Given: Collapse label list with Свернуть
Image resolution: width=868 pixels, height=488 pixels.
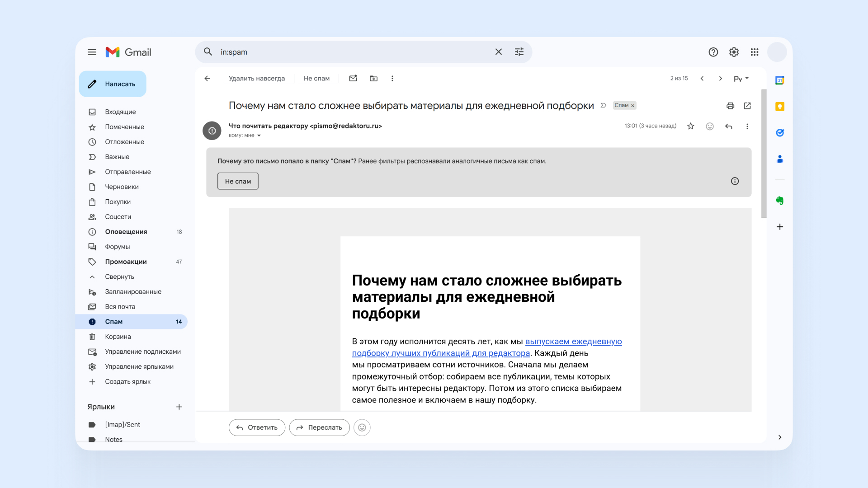Looking at the screenshot, I should (119, 277).
